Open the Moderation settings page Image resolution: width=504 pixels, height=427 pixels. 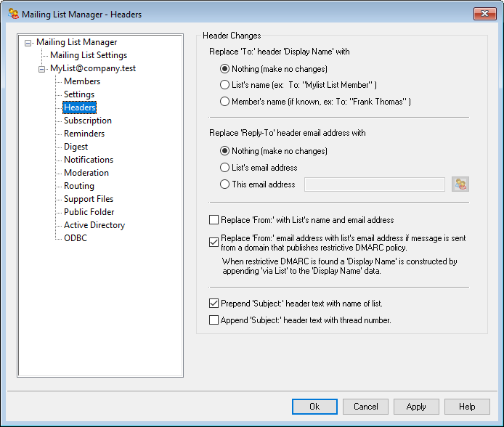86,173
